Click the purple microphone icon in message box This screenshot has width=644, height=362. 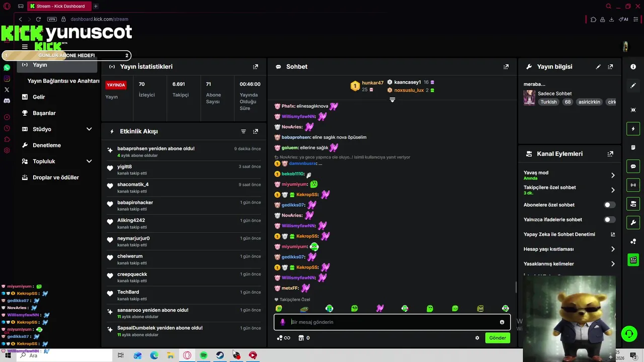(283, 322)
